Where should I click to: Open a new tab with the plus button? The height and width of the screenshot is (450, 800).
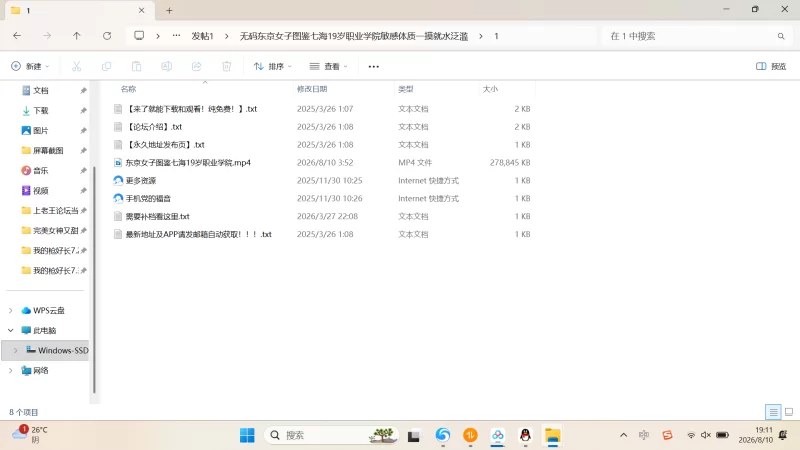point(169,10)
